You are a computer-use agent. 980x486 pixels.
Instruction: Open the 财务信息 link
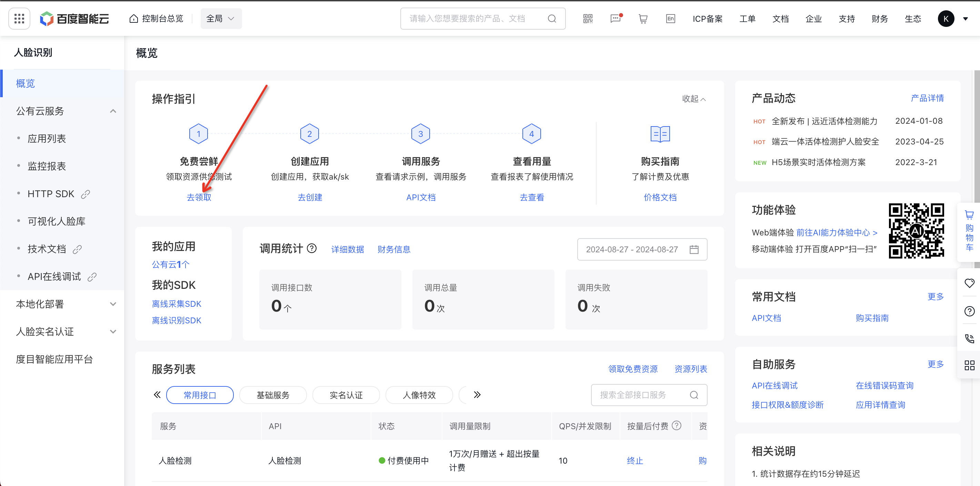(394, 250)
